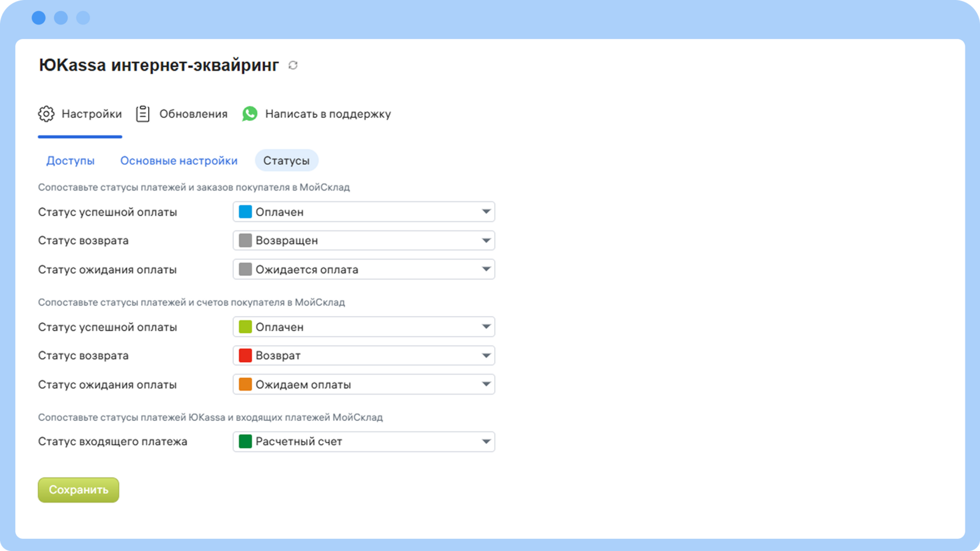Click the Статус входящего платежа label
Image resolution: width=980 pixels, height=551 pixels.
click(113, 441)
